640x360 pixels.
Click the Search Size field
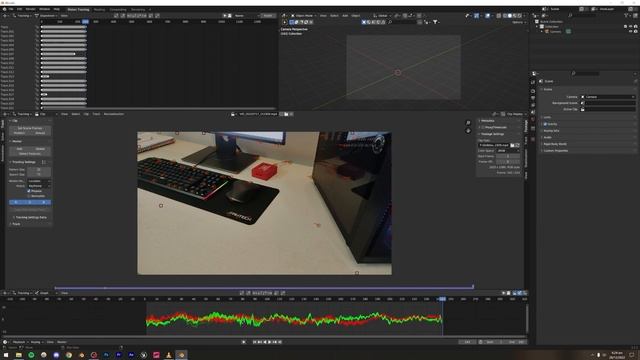coord(39,174)
